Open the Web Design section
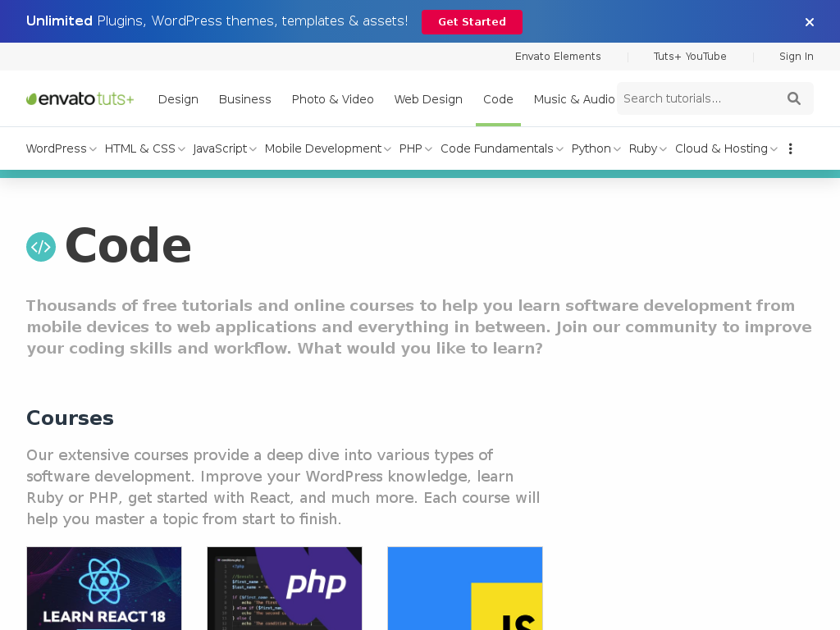 tap(428, 99)
